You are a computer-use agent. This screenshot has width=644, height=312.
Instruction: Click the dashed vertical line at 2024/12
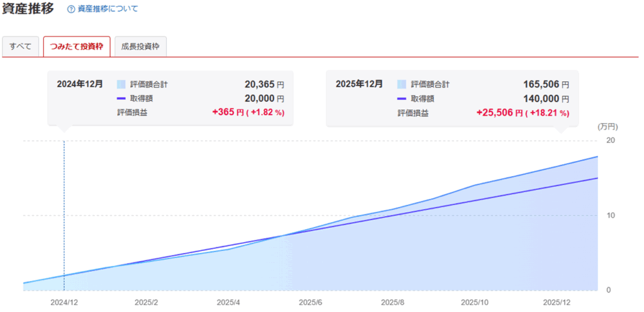pos(64,208)
